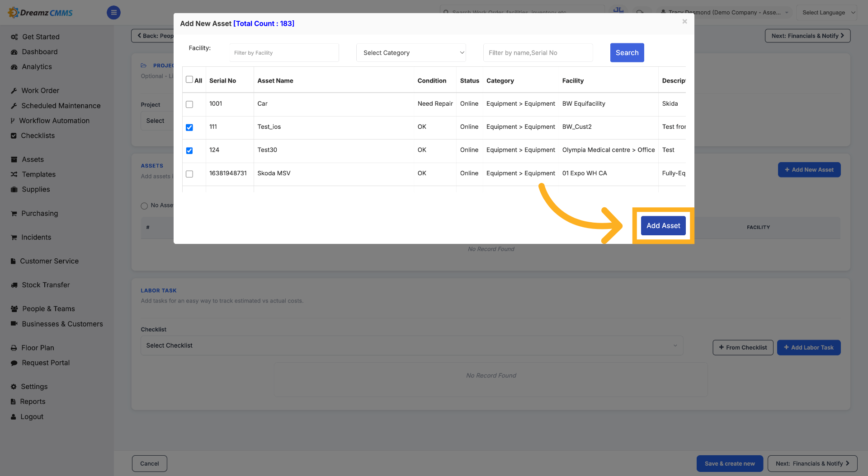868x476 pixels.
Task: Open the Project Select dropdown
Action: click(x=157, y=121)
